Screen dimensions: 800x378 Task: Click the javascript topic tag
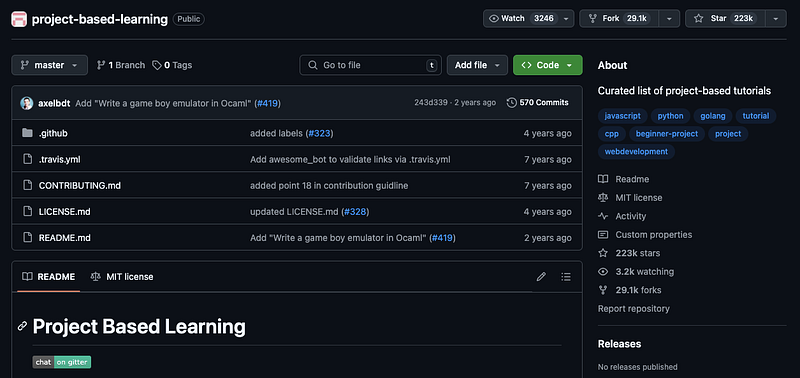[x=622, y=116]
